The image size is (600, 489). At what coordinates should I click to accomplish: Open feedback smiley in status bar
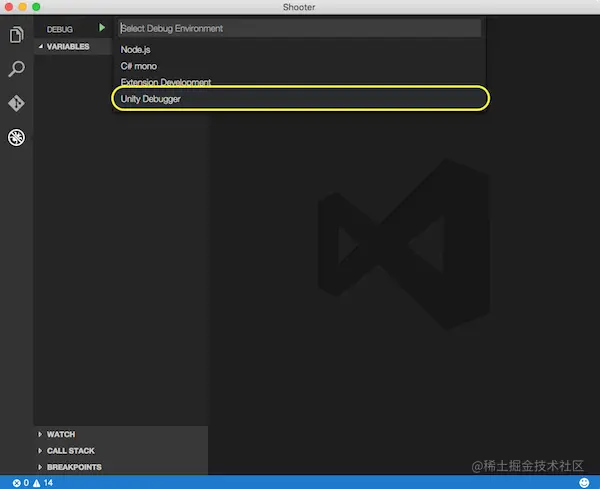[584, 483]
